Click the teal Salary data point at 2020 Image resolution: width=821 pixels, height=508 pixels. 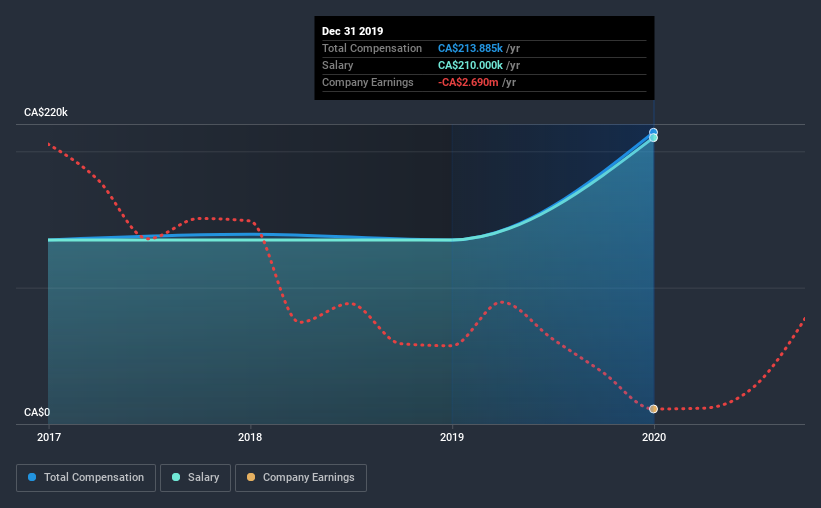click(x=653, y=138)
